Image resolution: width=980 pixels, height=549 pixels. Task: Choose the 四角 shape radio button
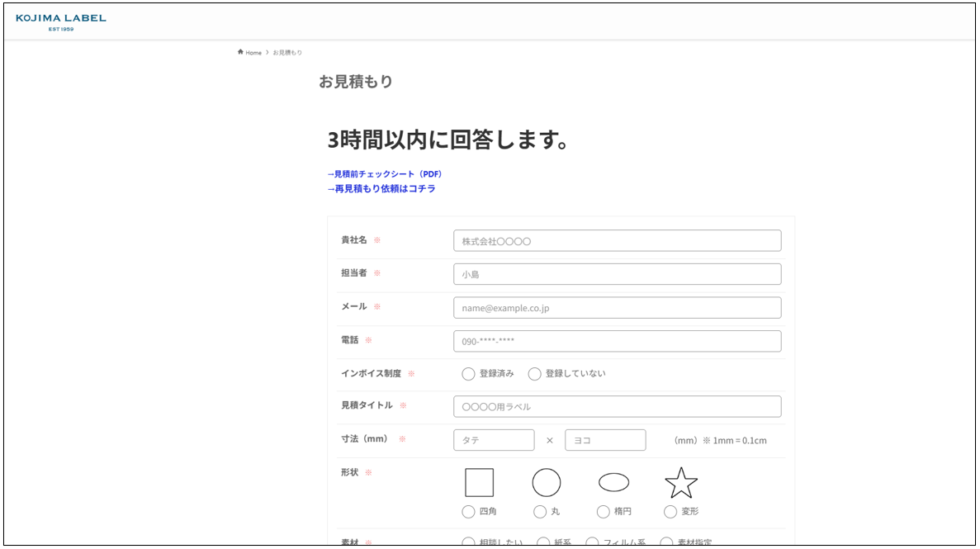tap(469, 512)
